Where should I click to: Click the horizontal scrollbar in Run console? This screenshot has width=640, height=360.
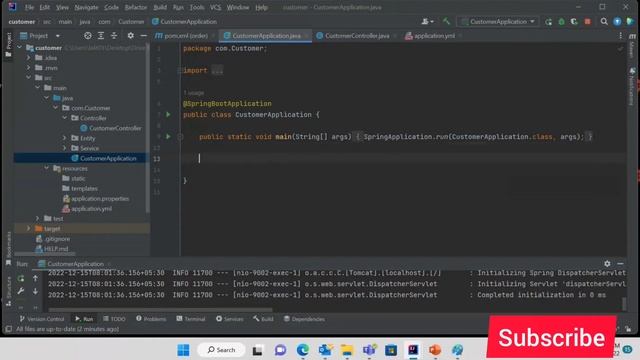pyautogui.click(x=160, y=309)
